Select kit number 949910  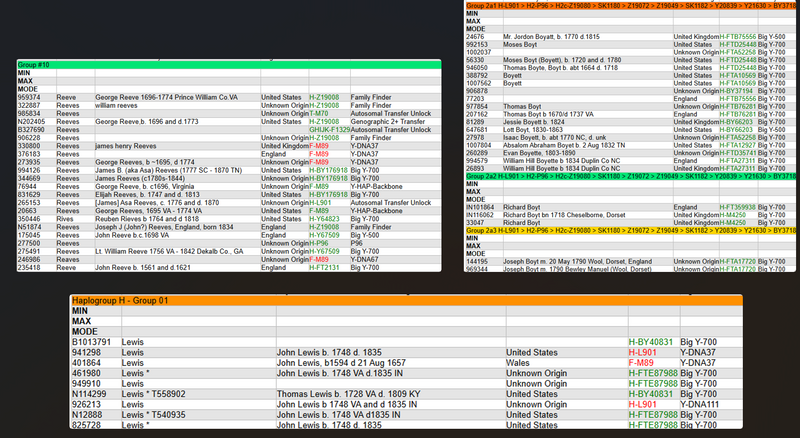pyautogui.click(x=86, y=384)
